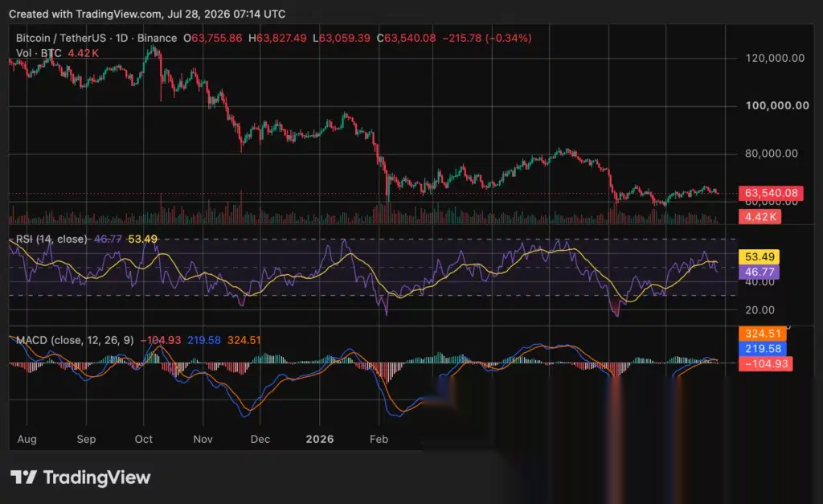Click the open value O63,755.86
This screenshot has width=823, height=504.
pos(212,38)
